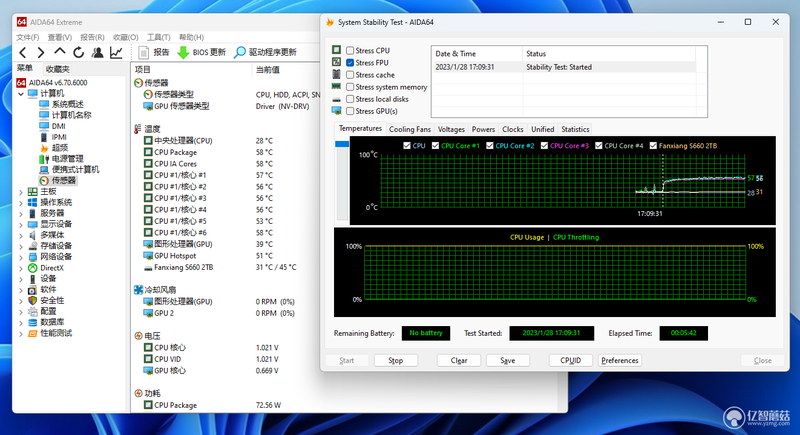Expand the 操作系统 tree node

[x=21, y=202]
